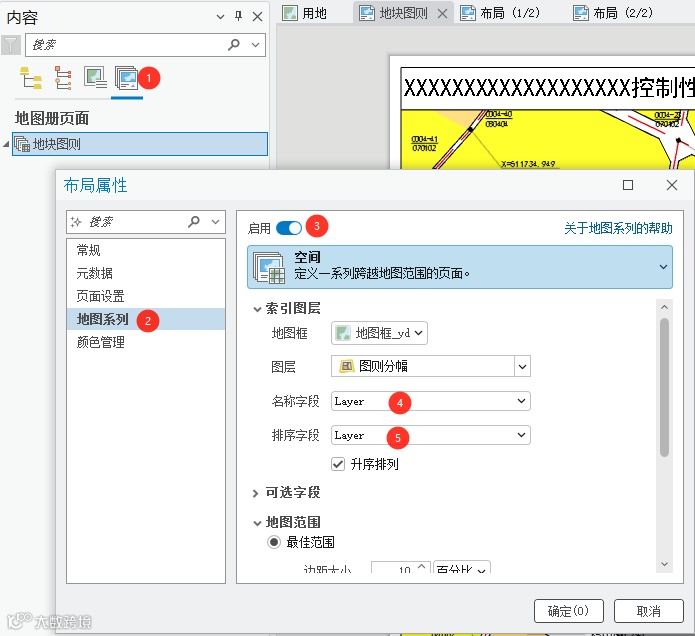Switch to 布局 (1/2) tab

click(500, 13)
